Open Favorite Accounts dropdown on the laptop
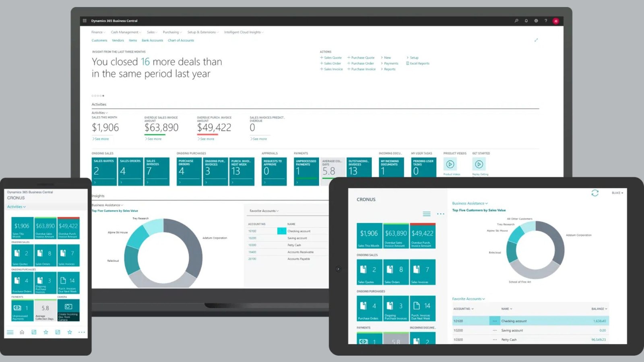Viewport: 644px width, 362px height. (x=264, y=211)
